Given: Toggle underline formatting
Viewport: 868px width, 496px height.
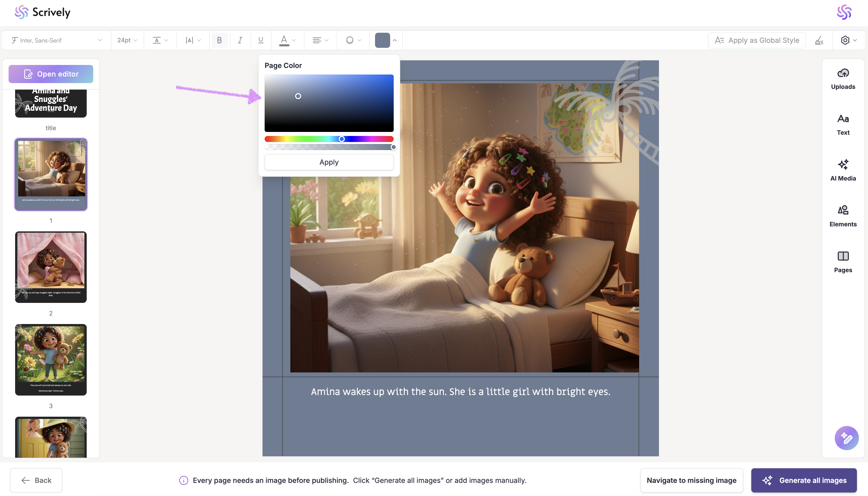Looking at the screenshot, I should pyautogui.click(x=261, y=40).
